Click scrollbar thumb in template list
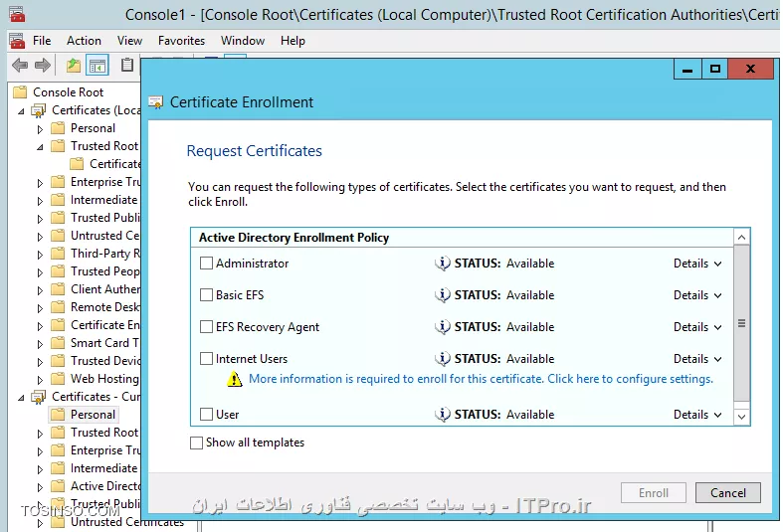Viewport: 783px width, 532px height. click(x=741, y=323)
